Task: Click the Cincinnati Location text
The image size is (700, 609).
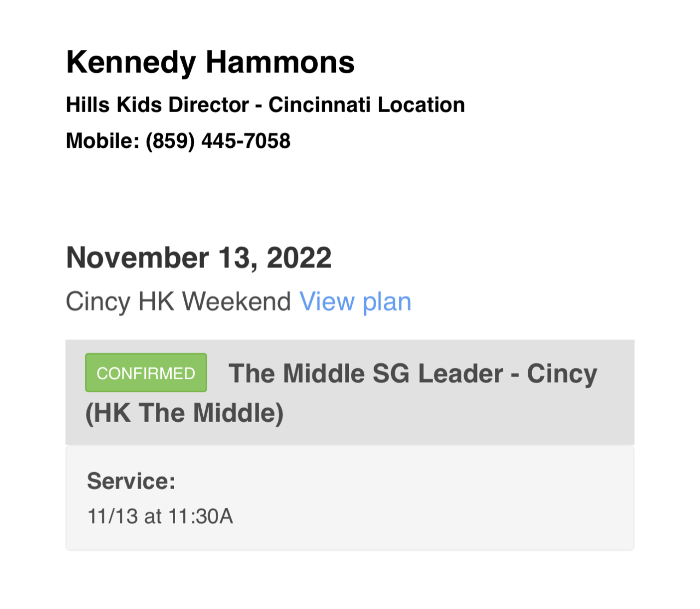Action: pyautogui.click(x=366, y=105)
